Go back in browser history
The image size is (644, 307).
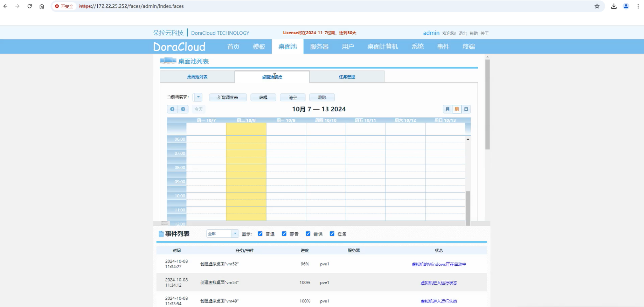[x=6, y=6]
